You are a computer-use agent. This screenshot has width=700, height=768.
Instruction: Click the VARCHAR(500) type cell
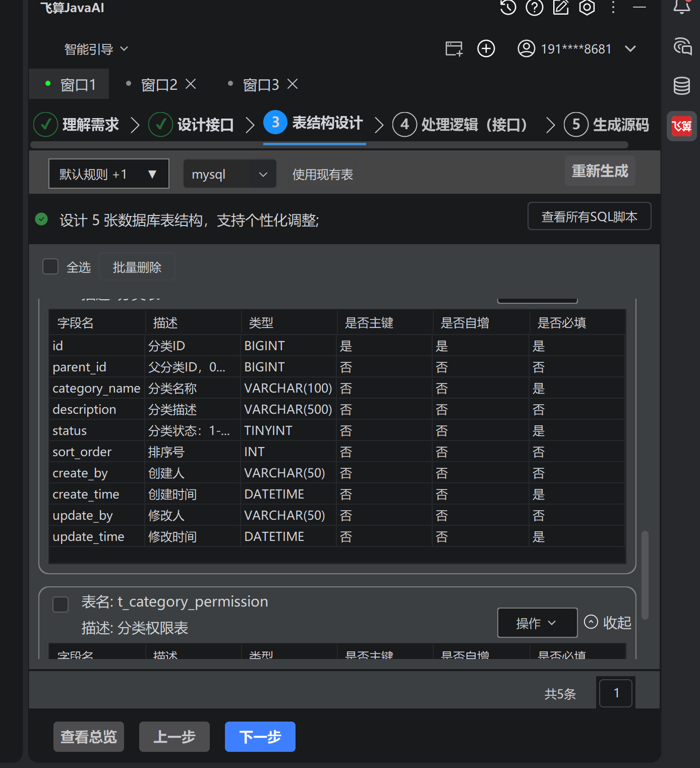(x=288, y=409)
